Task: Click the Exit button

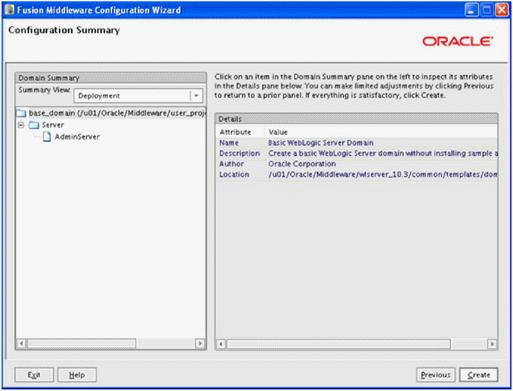Action: (34, 375)
